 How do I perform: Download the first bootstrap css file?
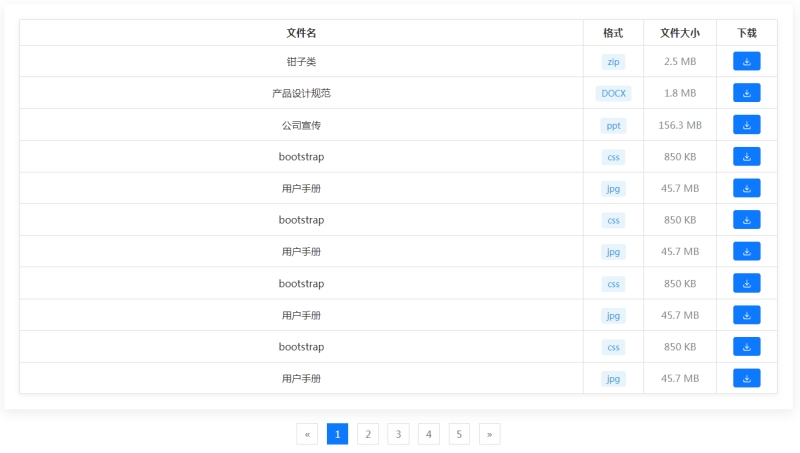pos(746,156)
